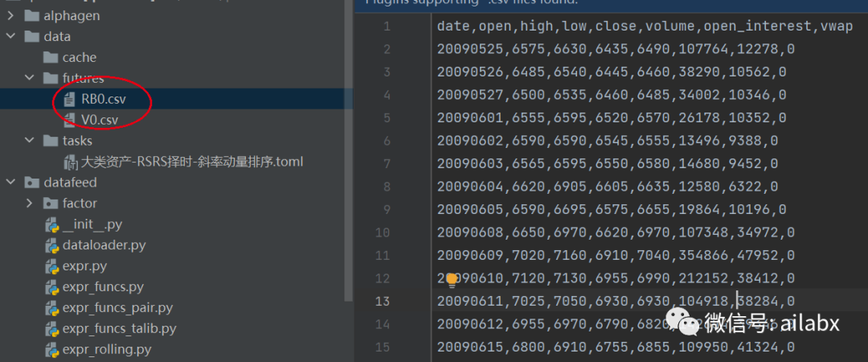The image size is (868, 362).
Task: Click the alphagen folder icon
Action: (x=31, y=15)
